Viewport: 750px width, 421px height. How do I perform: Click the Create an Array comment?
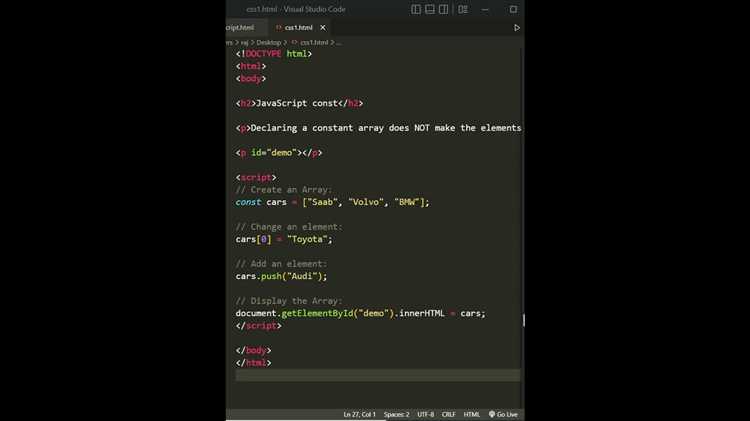point(283,190)
